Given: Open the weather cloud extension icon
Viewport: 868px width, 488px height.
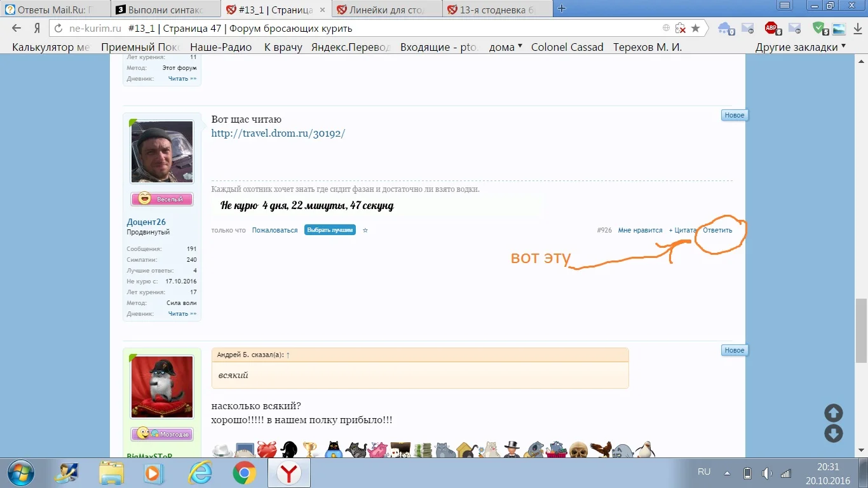Looking at the screenshot, I should (724, 27).
